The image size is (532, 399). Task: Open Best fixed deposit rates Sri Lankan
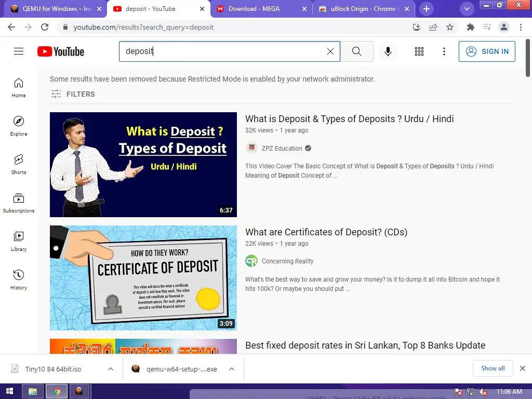(365, 345)
